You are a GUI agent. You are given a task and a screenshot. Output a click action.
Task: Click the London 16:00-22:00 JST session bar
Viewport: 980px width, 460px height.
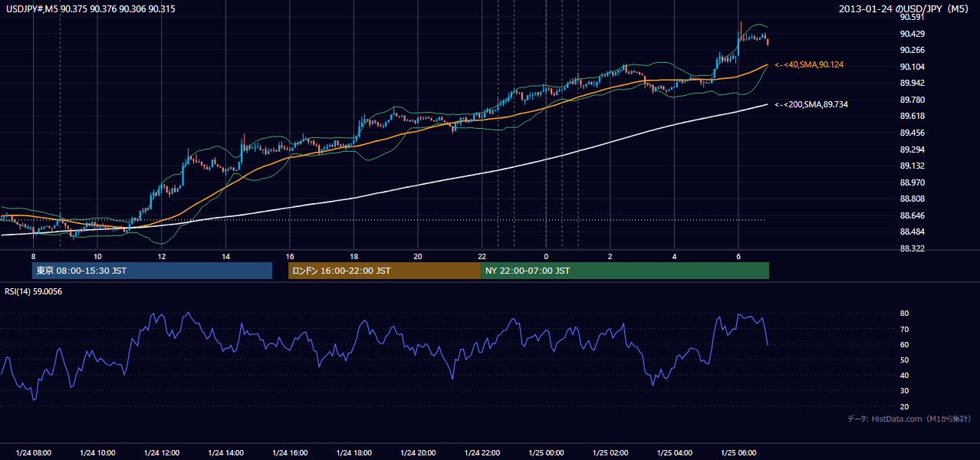pos(384,271)
